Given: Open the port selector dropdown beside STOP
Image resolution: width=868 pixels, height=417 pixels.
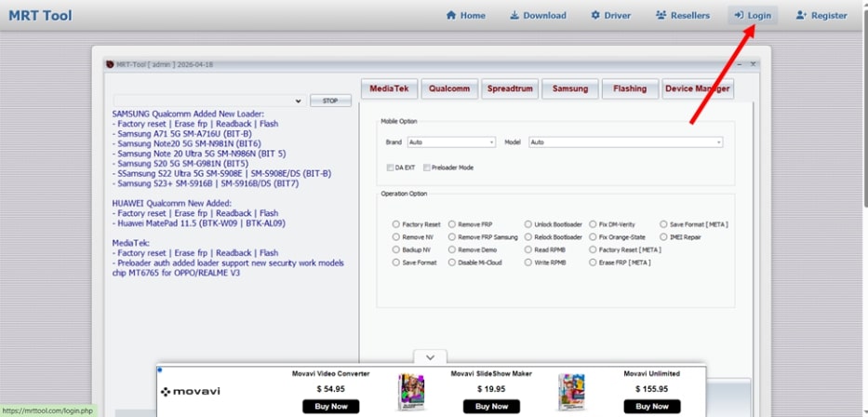Looking at the screenshot, I should (x=208, y=101).
